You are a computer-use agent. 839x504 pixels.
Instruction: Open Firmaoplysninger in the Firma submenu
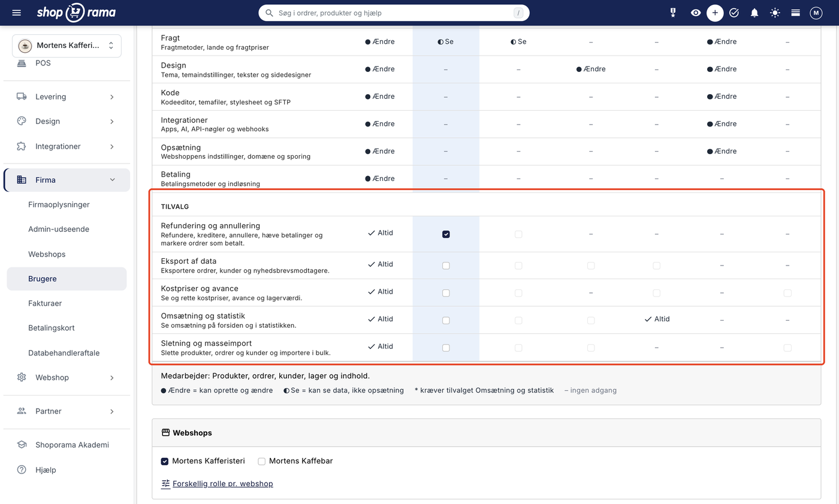click(x=59, y=204)
